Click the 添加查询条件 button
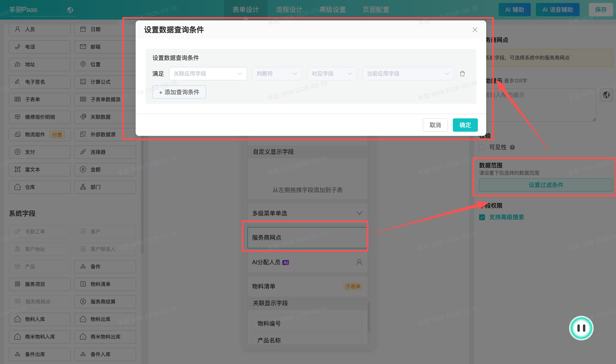 (x=179, y=92)
